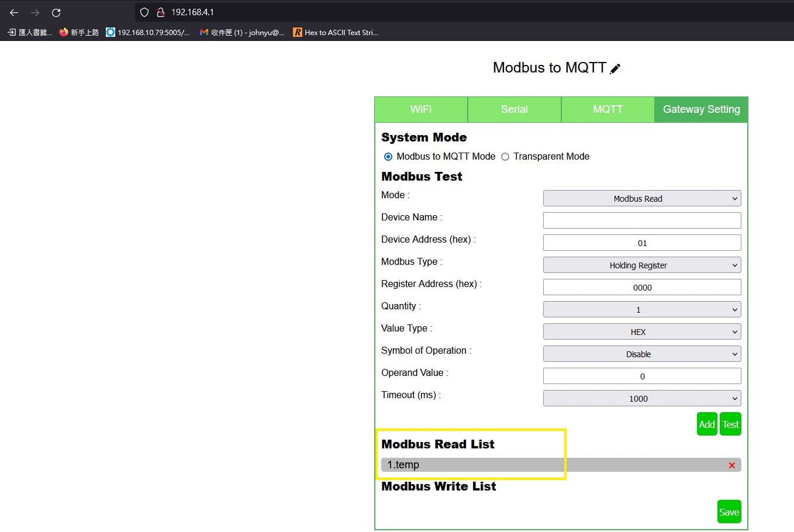Expand Modbus Type dropdown showing Holding Register

click(x=641, y=265)
